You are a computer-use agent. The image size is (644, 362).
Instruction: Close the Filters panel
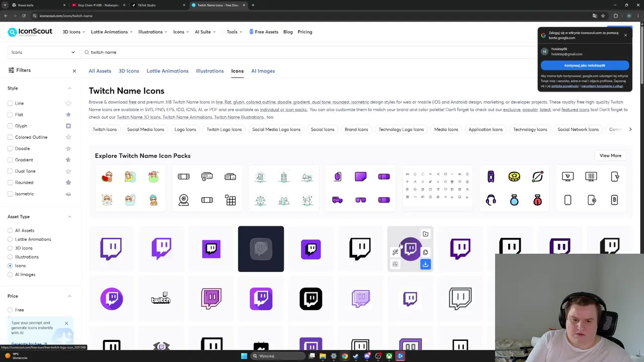tap(74, 71)
